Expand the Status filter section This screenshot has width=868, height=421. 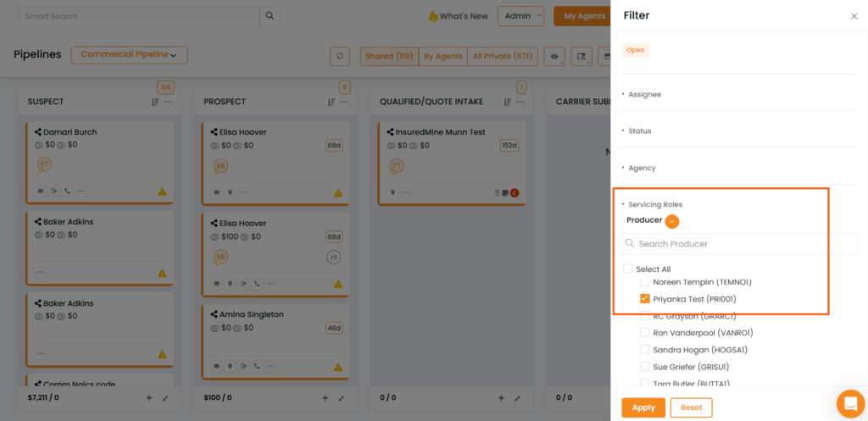coord(639,131)
